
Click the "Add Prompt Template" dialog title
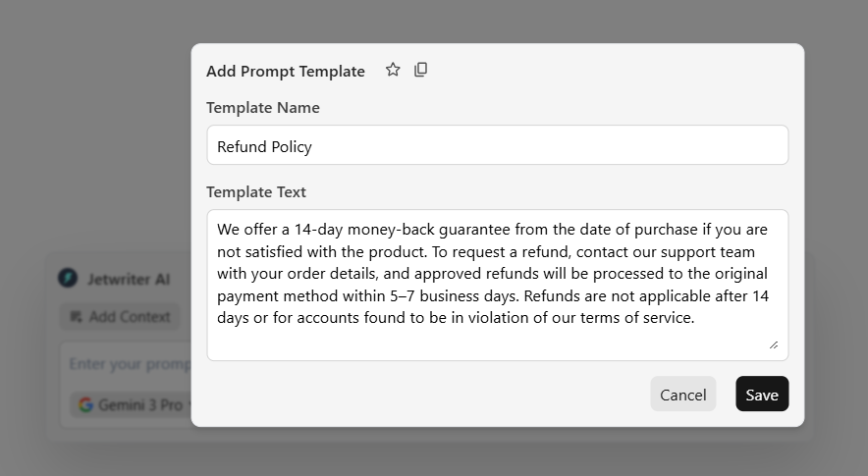click(286, 72)
